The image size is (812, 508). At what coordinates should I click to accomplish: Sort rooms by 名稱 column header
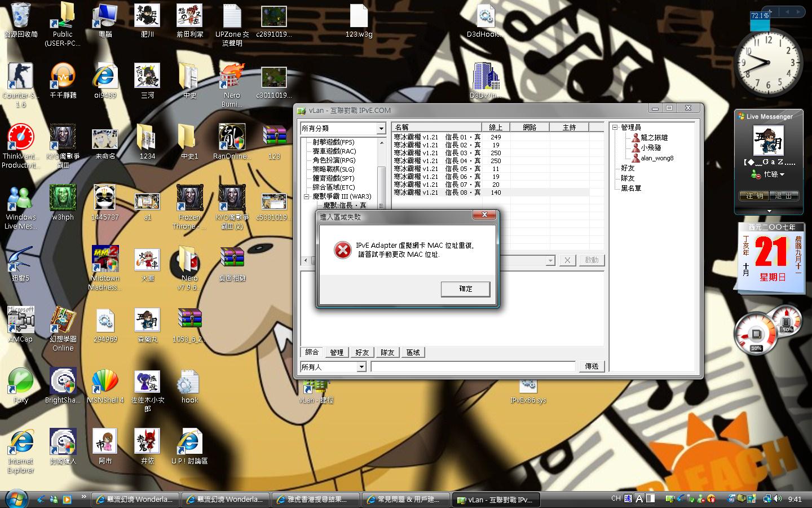coord(437,128)
